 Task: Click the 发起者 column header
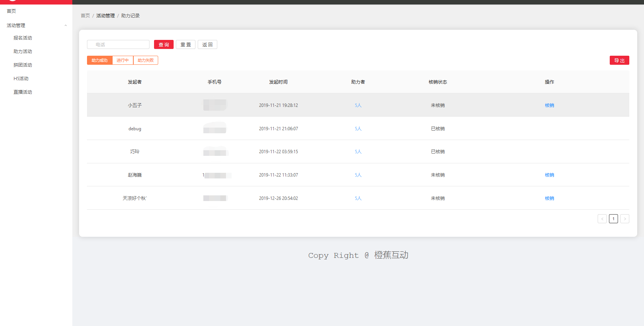[x=135, y=82]
